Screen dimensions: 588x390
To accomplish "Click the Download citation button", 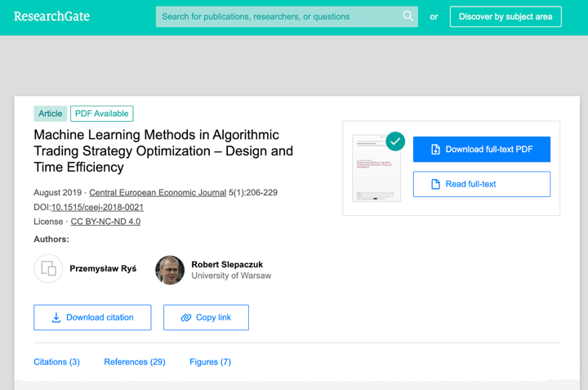I will (x=92, y=317).
